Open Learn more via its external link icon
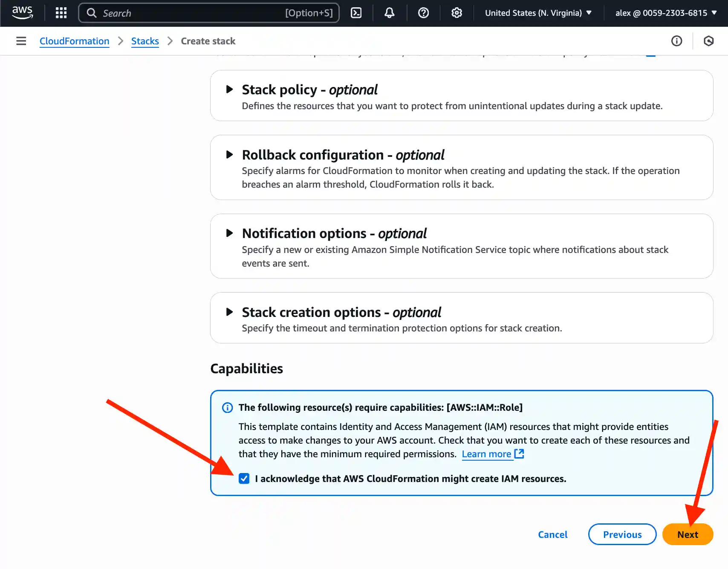728x569 pixels. 519,454
